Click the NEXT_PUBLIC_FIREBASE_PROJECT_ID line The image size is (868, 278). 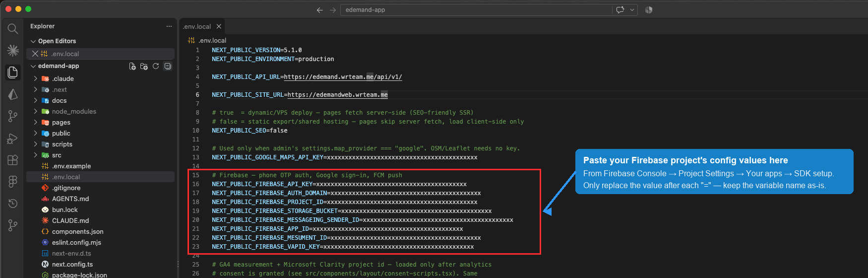(345, 202)
